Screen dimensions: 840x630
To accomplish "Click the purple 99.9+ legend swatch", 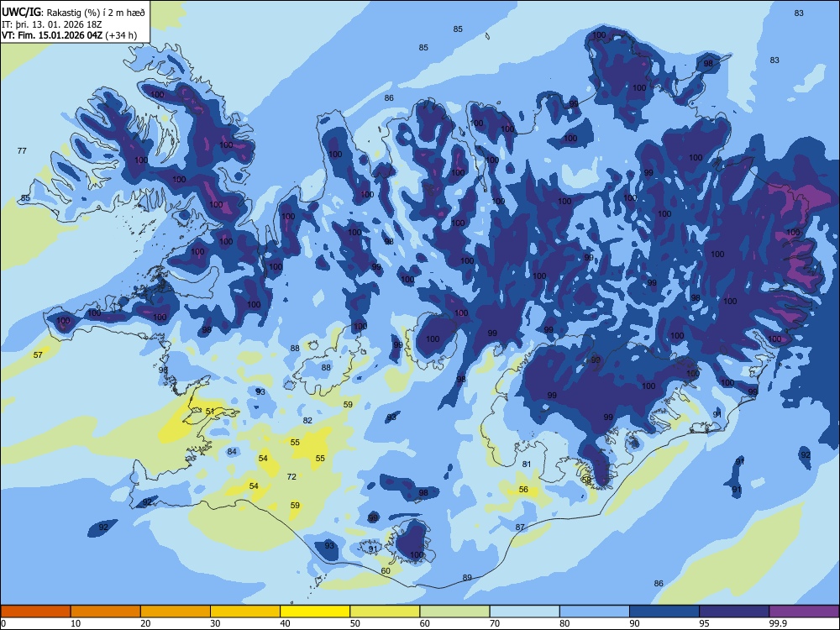I will point(804,612).
